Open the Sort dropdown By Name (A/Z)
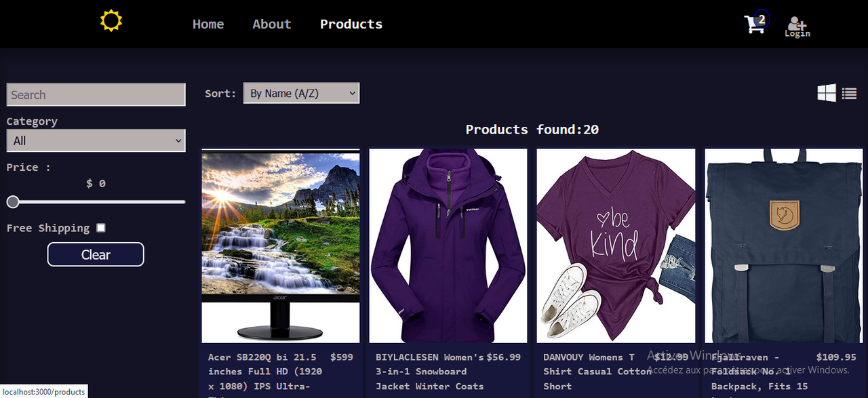868x398 pixels. pos(301,94)
